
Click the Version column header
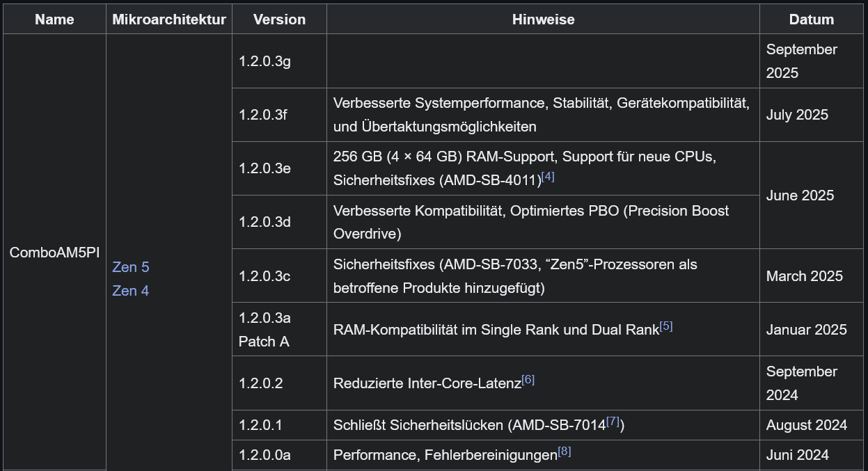click(x=279, y=19)
